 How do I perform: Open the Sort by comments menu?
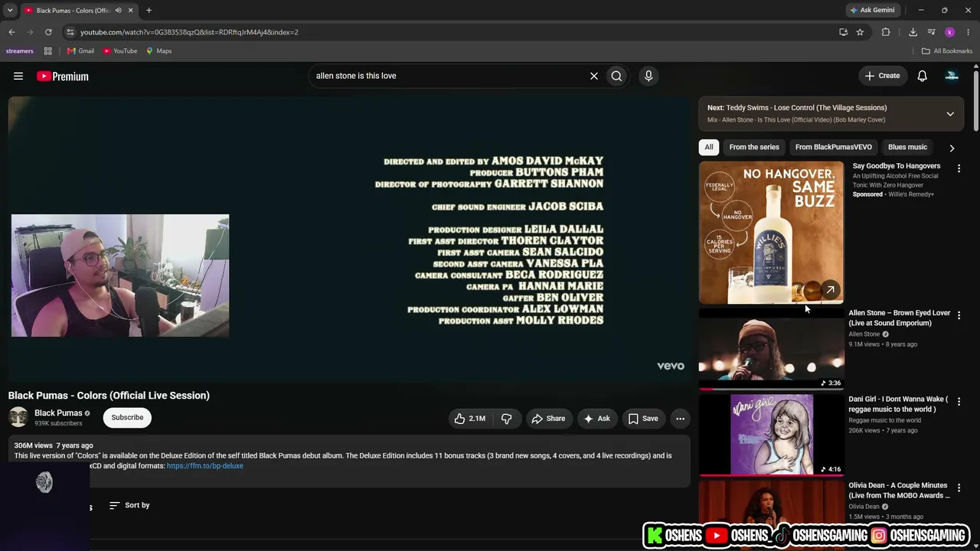(x=129, y=505)
